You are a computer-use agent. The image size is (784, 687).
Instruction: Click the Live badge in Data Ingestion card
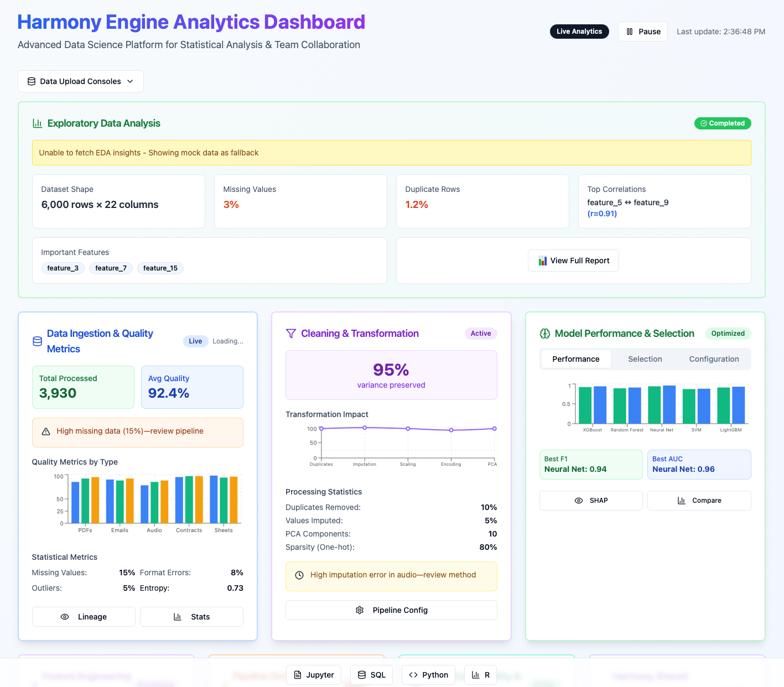click(195, 341)
